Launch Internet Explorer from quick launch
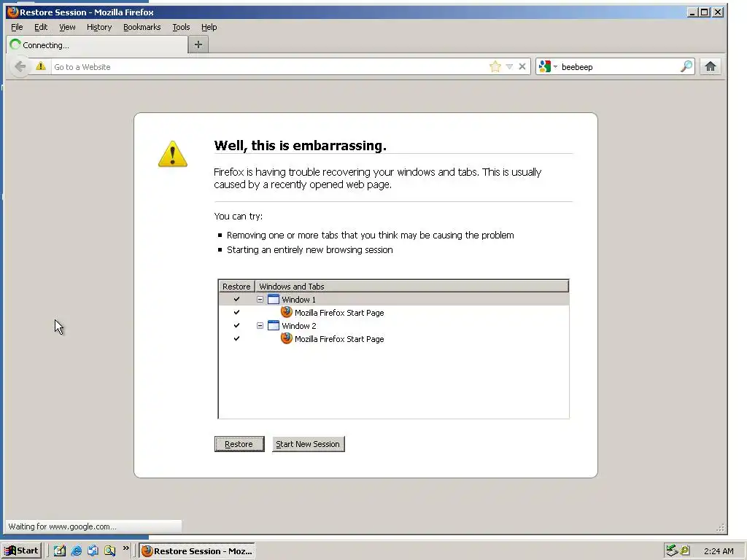The width and height of the screenshot is (747, 560). 76,551
